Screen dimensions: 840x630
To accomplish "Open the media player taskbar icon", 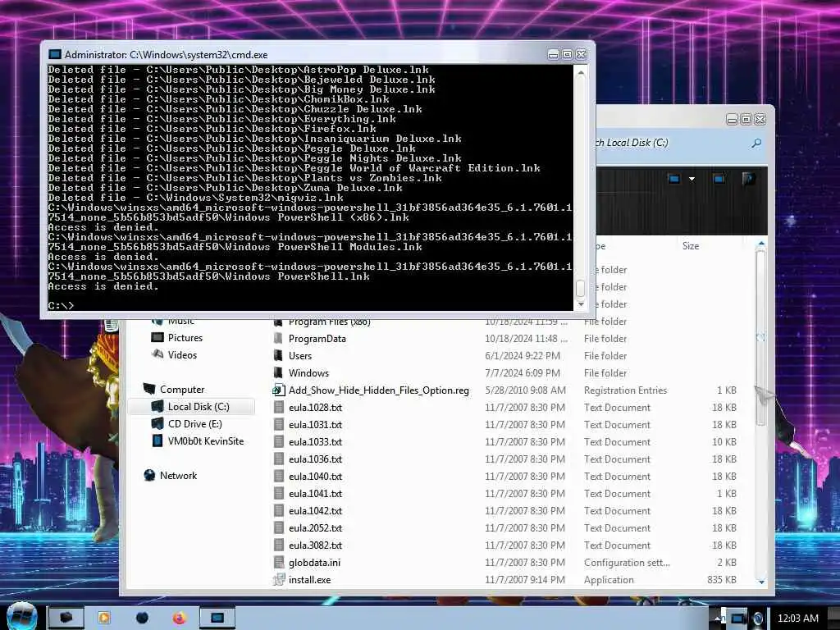I will [x=104, y=619].
